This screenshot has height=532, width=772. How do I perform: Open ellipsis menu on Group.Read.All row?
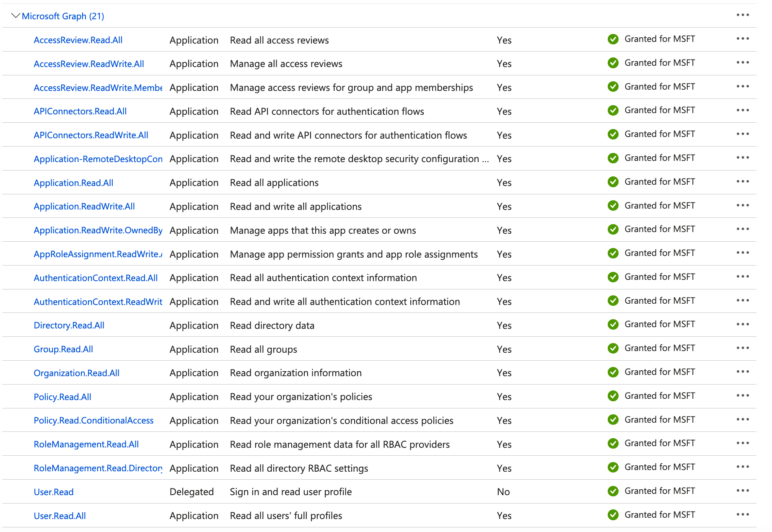(x=742, y=348)
